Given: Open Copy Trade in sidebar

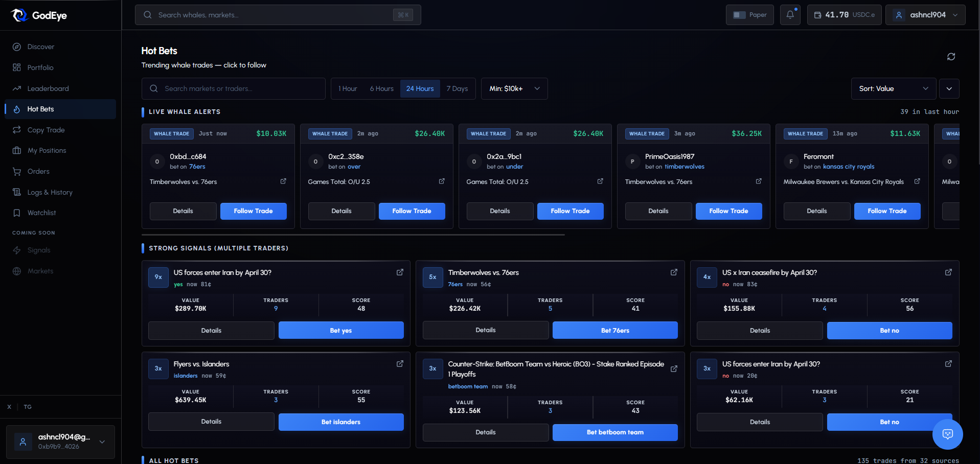Looking at the screenshot, I should (46, 130).
